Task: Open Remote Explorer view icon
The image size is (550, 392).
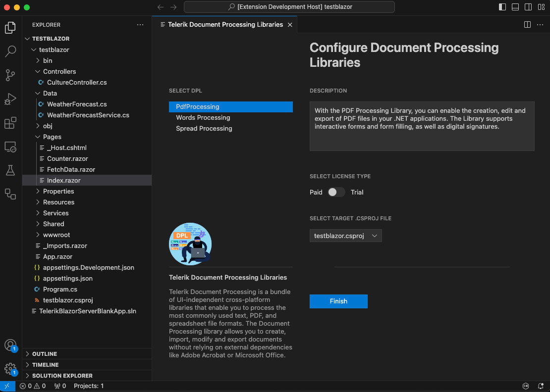Action: pyautogui.click(x=10, y=147)
